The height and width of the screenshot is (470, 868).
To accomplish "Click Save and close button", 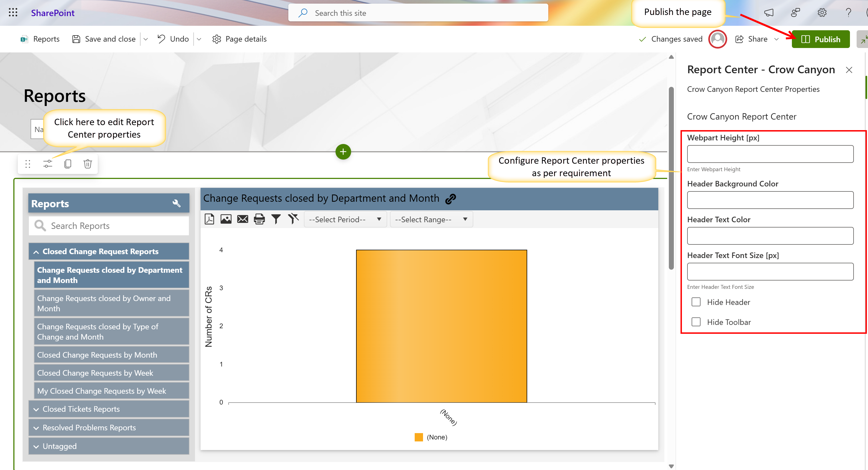I will click(x=104, y=39).
